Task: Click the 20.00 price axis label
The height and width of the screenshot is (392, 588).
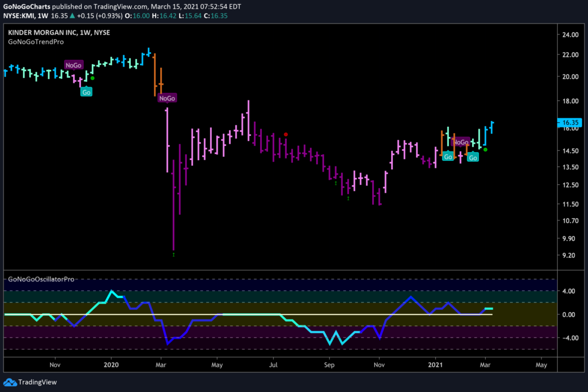Action: (570, 77)
